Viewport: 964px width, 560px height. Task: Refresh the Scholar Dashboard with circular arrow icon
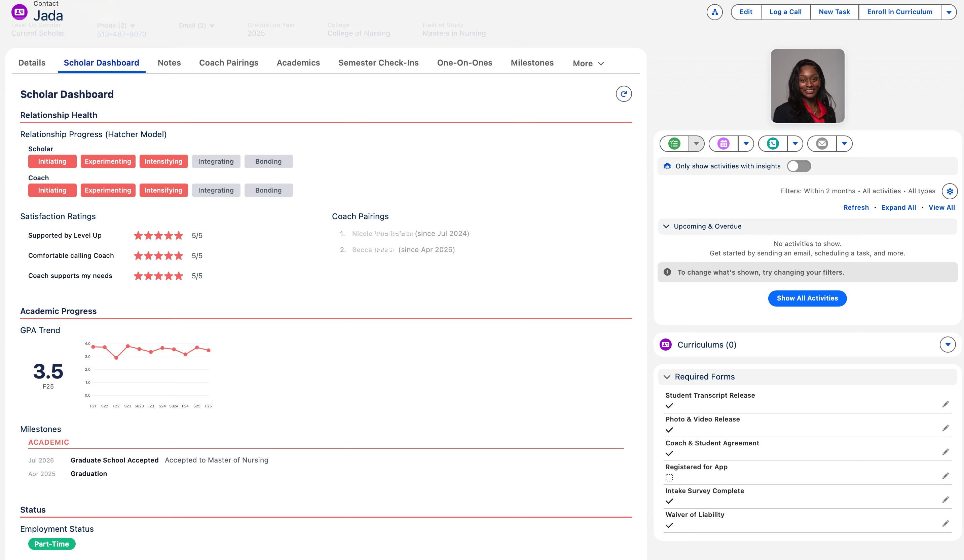tap(624, 94)
